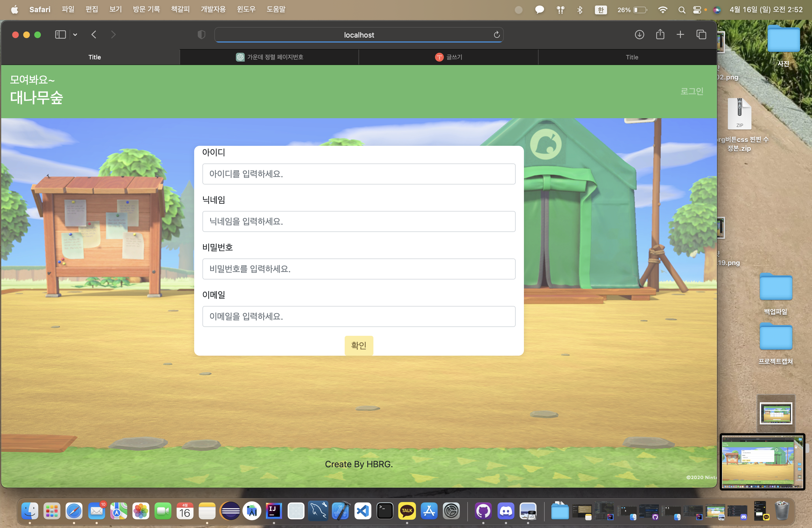Open the 파일 menu
812x528 pixels.
(x=68, y=10)
